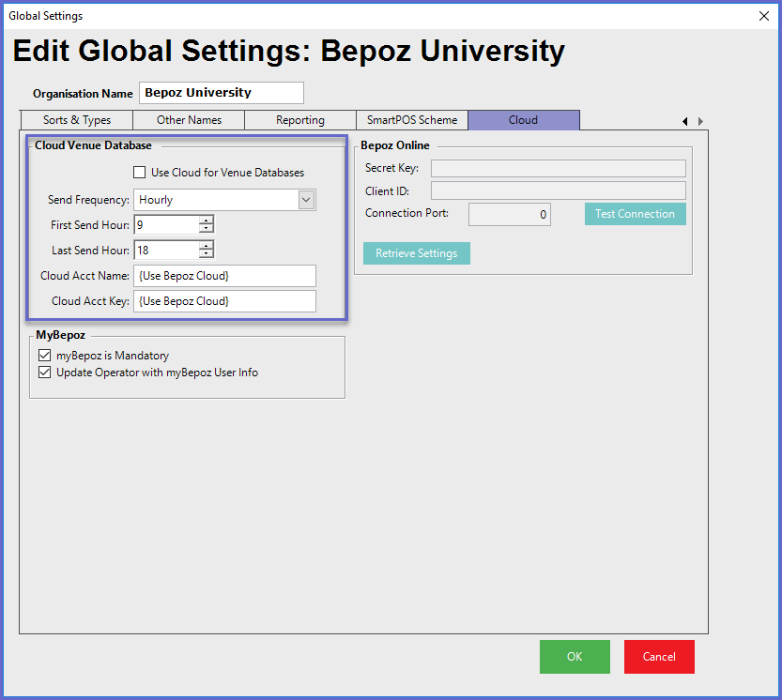Click the Test Connection button

pyautogui.click(x=635, y=214)
